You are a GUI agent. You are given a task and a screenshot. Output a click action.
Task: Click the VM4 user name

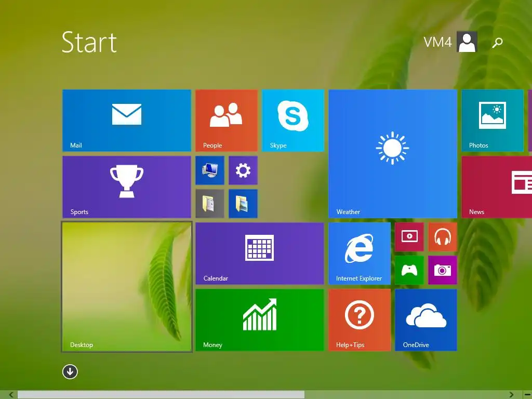pyautogui.click(x=437, y=42)
